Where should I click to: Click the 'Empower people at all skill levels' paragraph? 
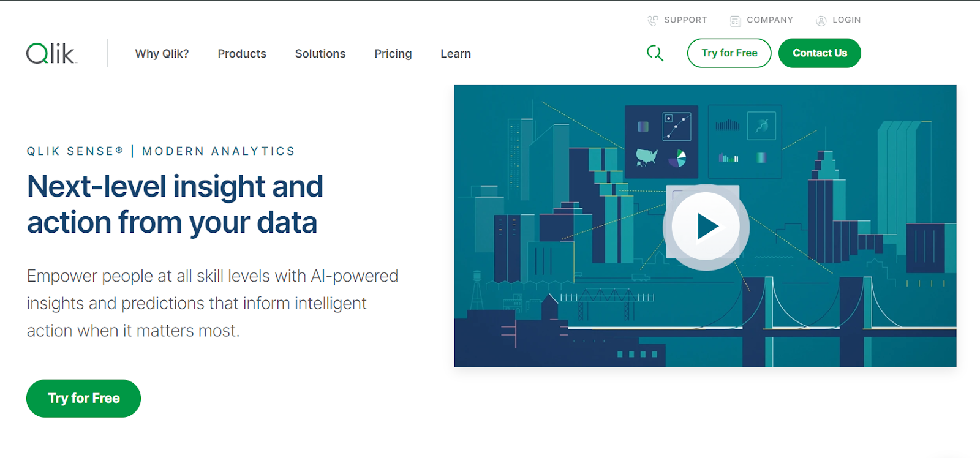(212, 303)
